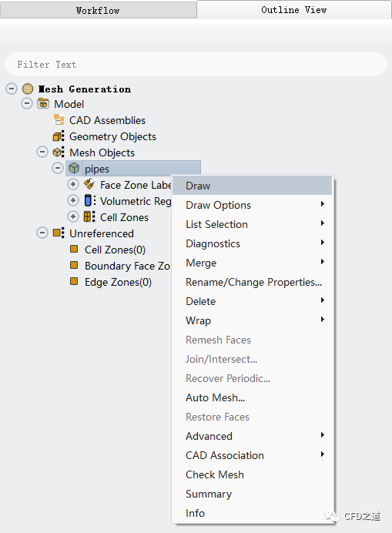Click the Face Zone Labels tag icon
392x533 pixels.
89,184
